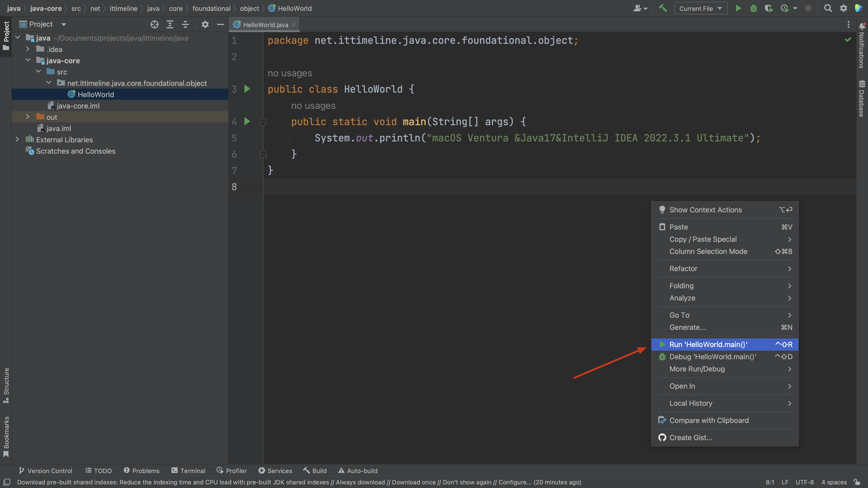
Task: Click the Build project hammer icon
Action: 663,8
